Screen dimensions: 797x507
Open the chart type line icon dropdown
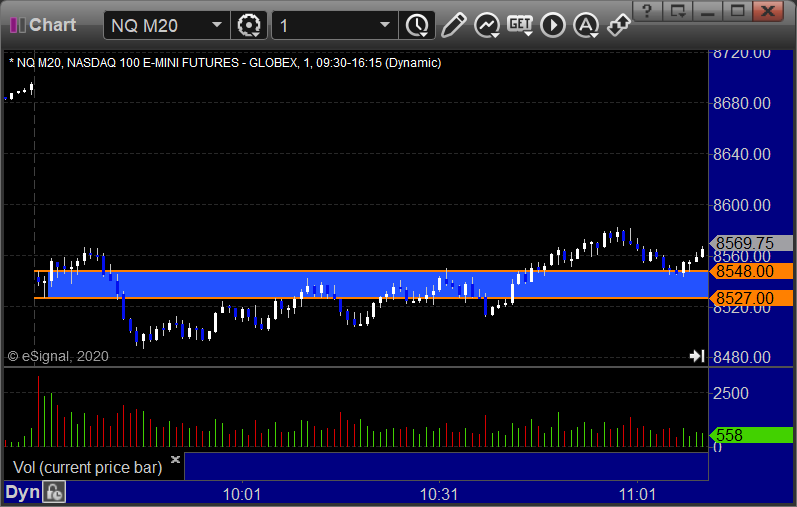[x=487, y=25]
